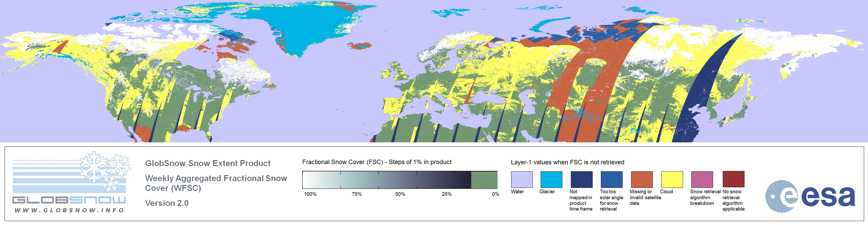Click the 100% scale label
The width and height of the screenshot is (868, 225).
coord(310,194)
